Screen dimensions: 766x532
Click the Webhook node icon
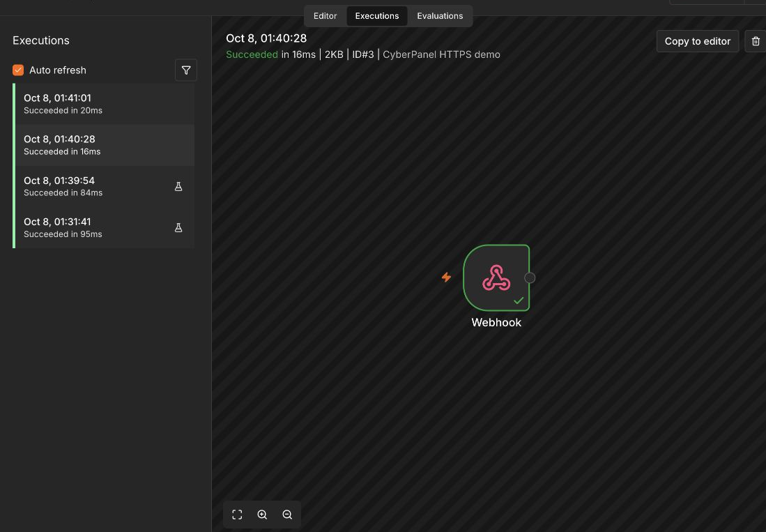(496, 278)
